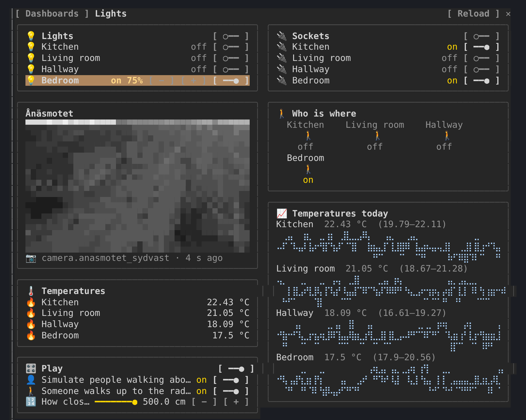Click the Kitchen person icon in Who is where
The width and height of the screenshot is (526, 420).
[308, 136]
